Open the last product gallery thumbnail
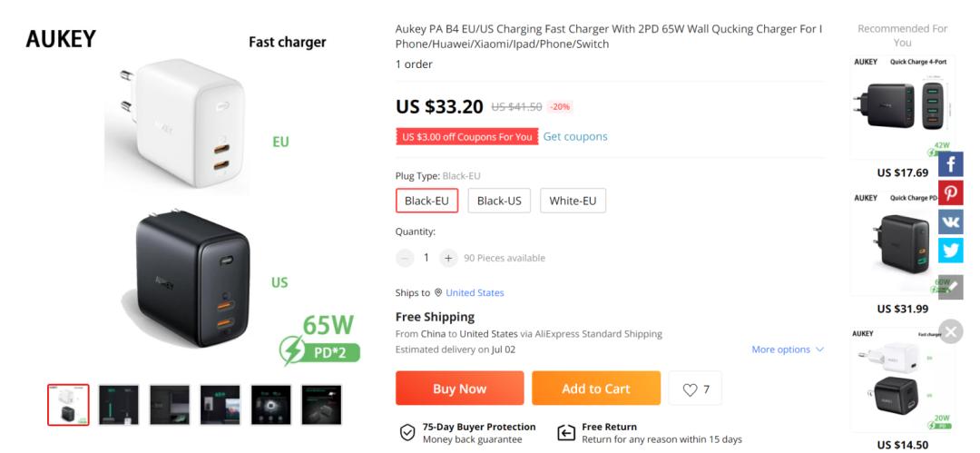 click(x=321, y=405)
